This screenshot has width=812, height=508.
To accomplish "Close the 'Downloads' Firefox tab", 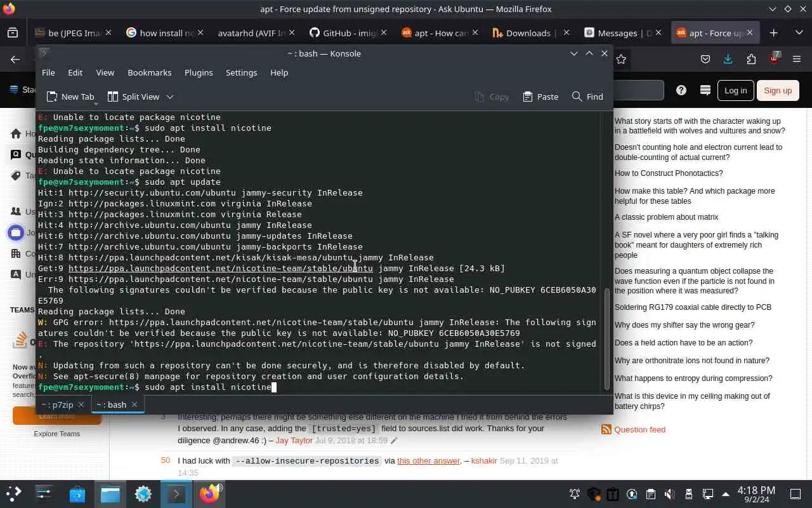I will point(566,33).
